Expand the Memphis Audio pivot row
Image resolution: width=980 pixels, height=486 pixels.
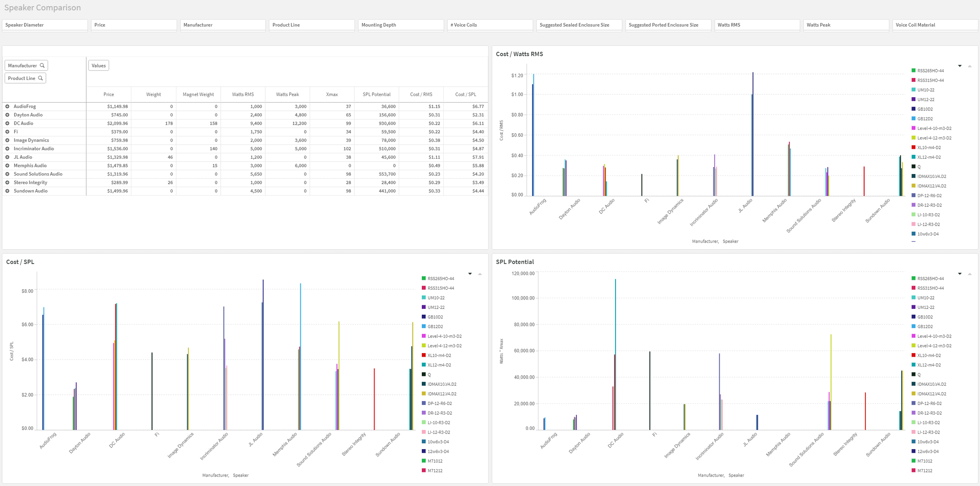point(7,165)
